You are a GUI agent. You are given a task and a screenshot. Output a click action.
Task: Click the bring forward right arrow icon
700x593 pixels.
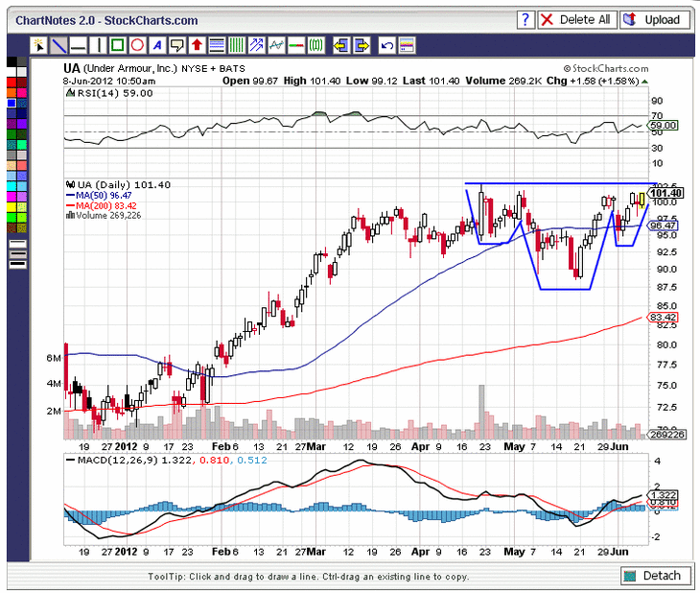click(362, 45)
